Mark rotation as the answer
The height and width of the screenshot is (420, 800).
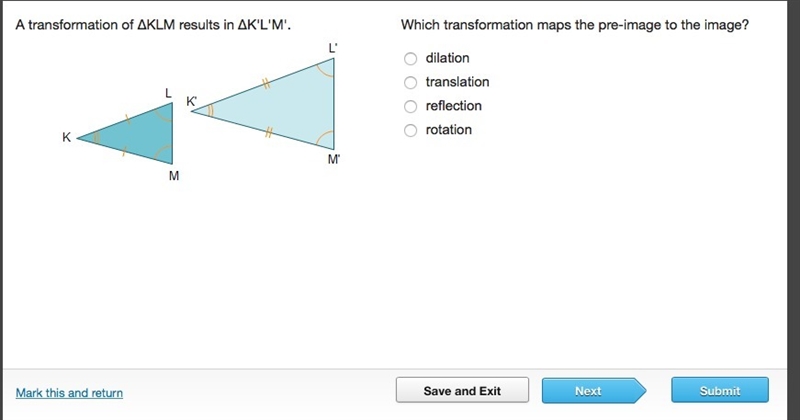pos(411,130)
